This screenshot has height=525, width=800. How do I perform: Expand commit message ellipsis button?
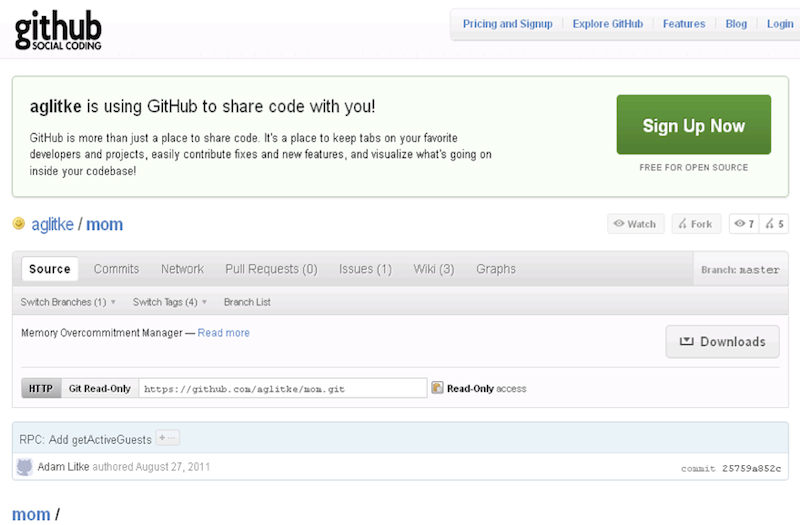point(167,438)
